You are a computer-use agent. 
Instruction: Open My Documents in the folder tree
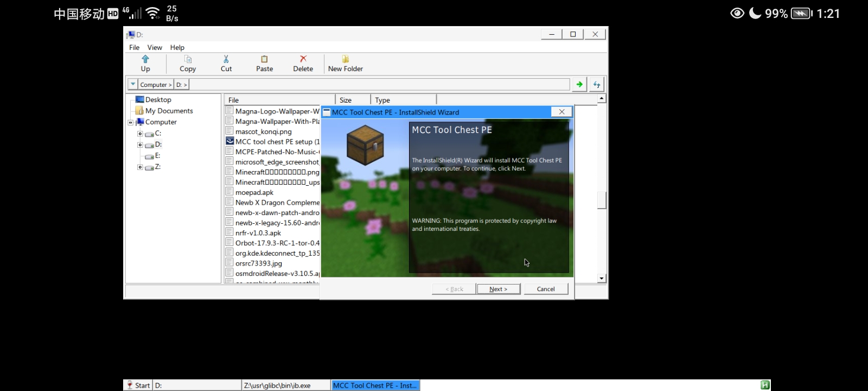(164, 111)
